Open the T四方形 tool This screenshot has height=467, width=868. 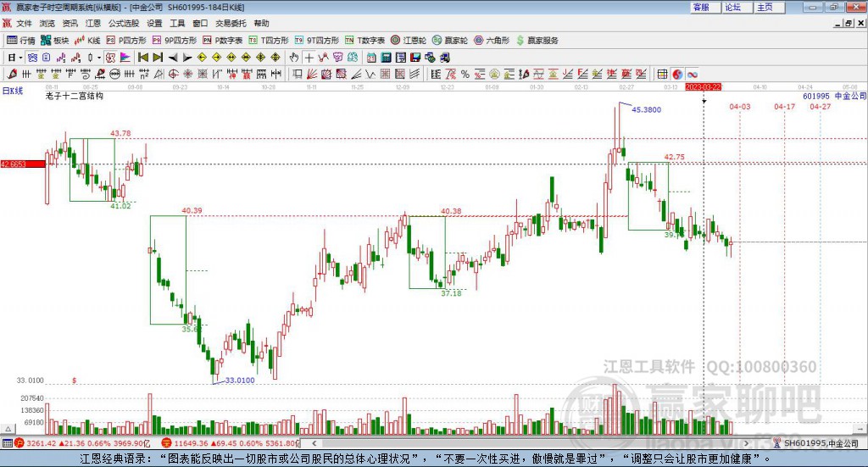pos(269,41)
